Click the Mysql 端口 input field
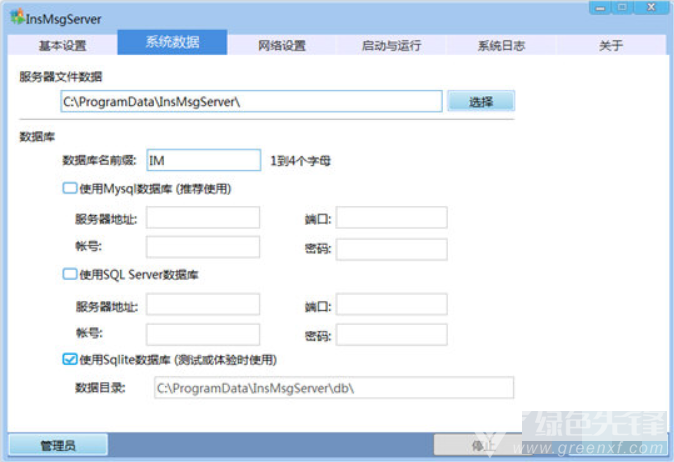Viewport: 674px width, 462px height. pyautogui.click(x=391, y=218)
